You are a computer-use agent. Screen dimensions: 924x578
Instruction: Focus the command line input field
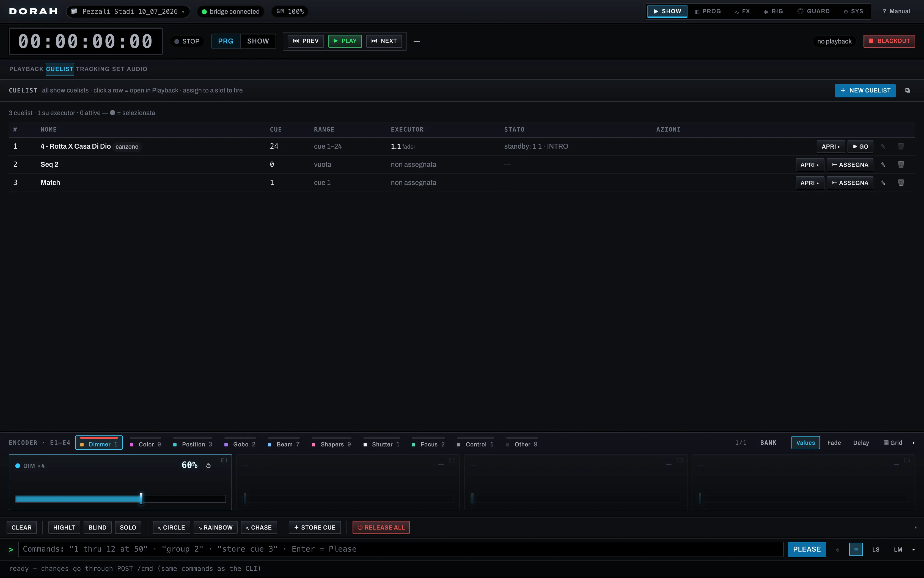400,549
